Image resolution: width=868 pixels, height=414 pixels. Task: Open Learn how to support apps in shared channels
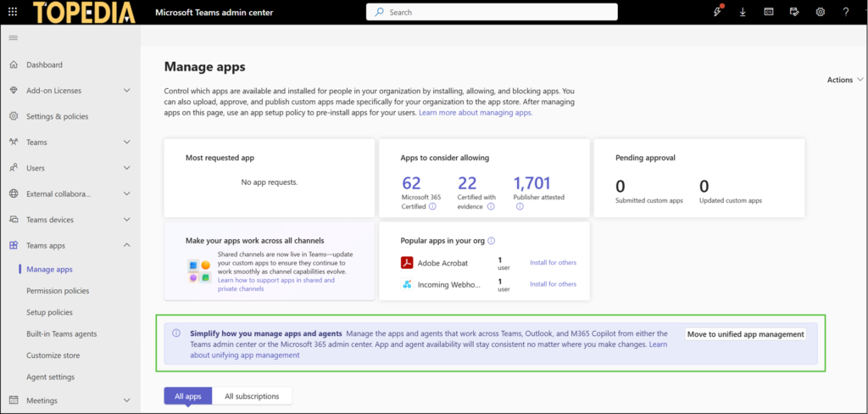point(276,284)
